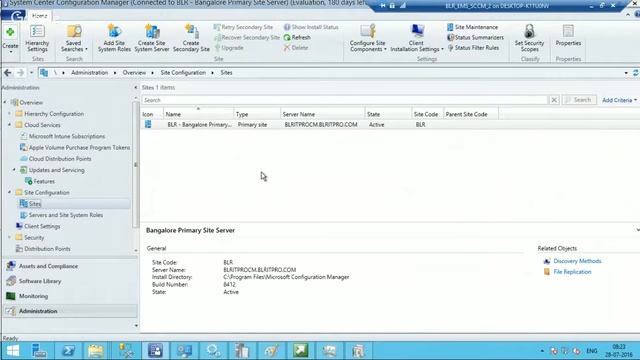Viewport: 640px width, 360px height.
Task: Open the Add Criteria dropdown
Action: [619, 100]
